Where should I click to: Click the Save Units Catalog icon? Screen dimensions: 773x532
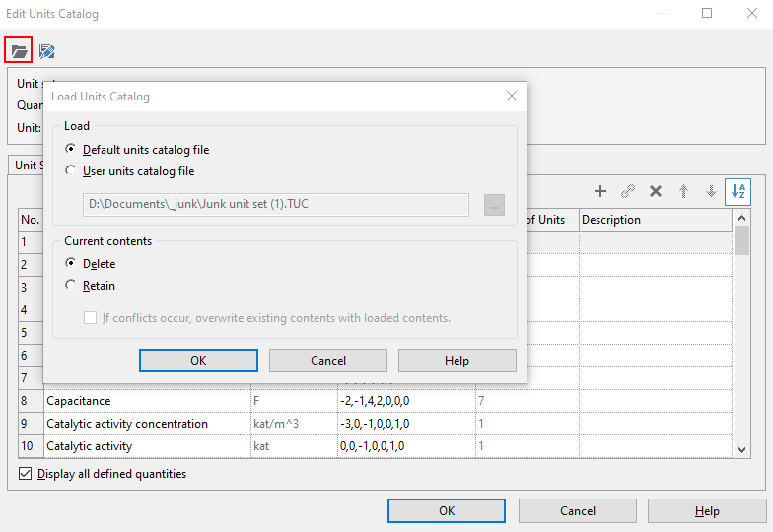pos(46,50)
